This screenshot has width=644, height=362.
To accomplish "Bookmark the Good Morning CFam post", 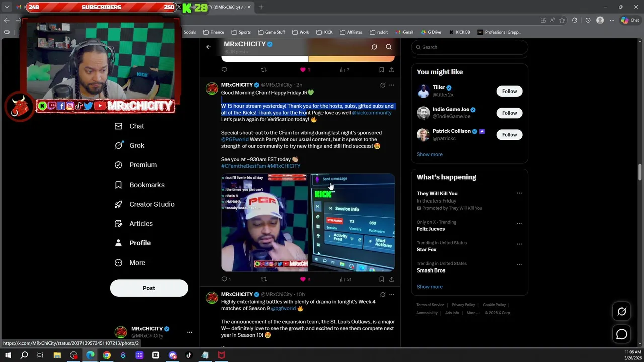I will pyautogui.click(x=381, y=279).
